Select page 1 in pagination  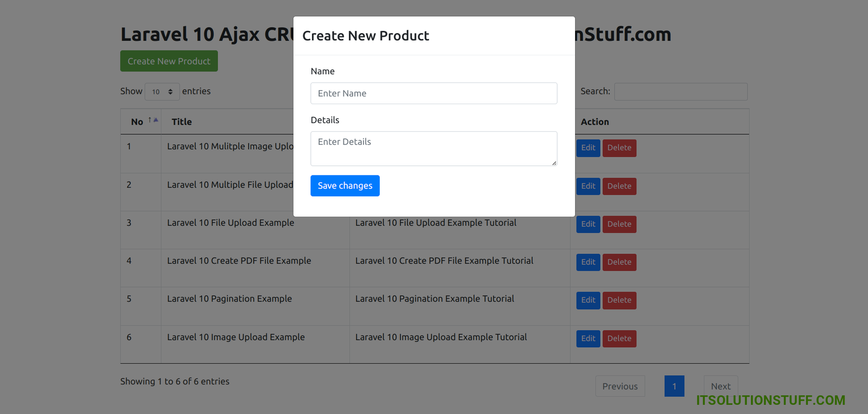pos(674,386)
